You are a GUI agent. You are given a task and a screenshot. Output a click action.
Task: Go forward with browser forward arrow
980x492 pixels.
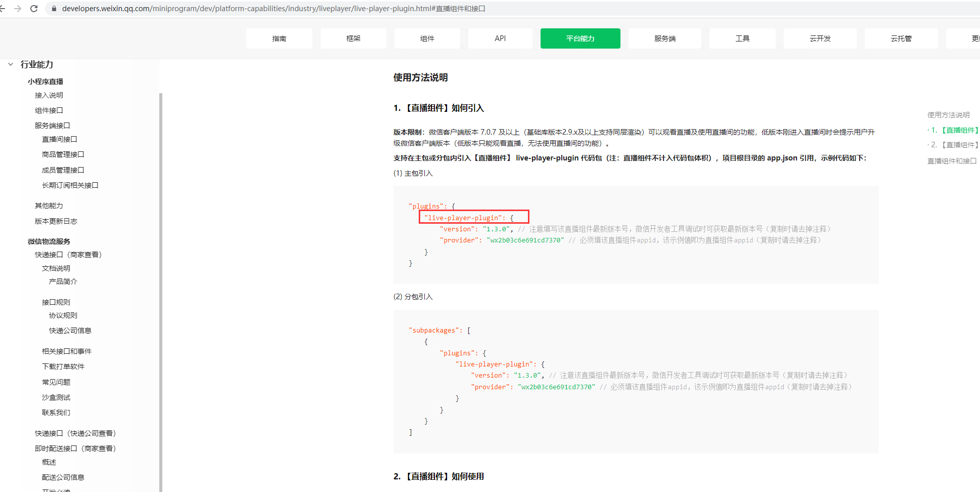(x=18, y=9)
